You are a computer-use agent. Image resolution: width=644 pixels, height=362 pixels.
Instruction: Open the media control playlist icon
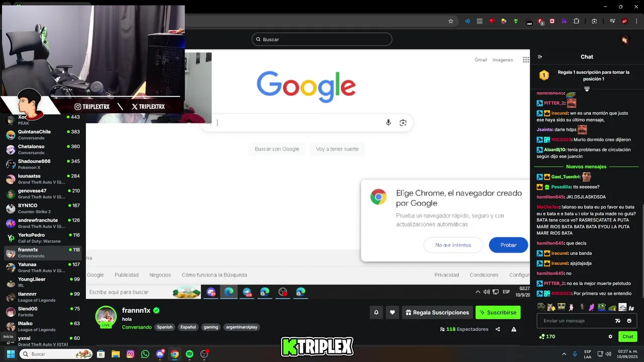[612, 21]
